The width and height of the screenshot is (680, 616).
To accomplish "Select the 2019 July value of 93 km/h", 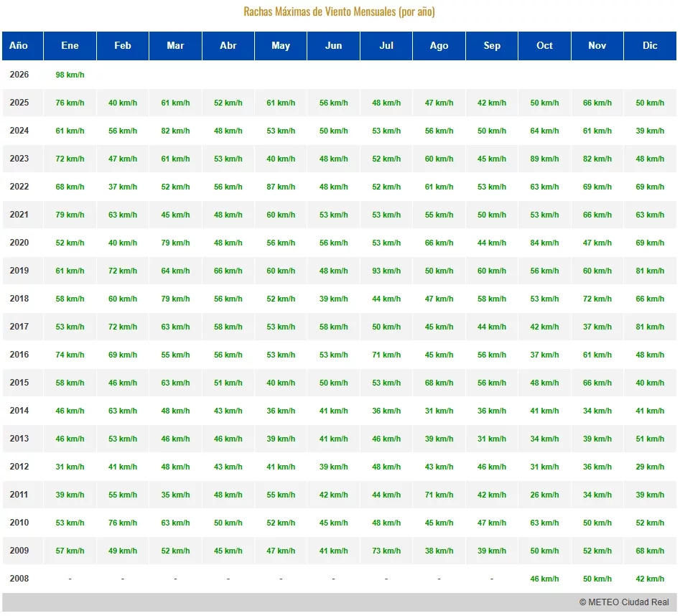I will point(386,271).
